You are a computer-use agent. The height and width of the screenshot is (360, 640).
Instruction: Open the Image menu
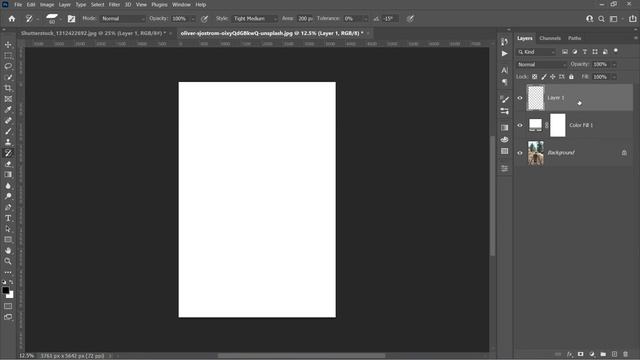[47, 5]
